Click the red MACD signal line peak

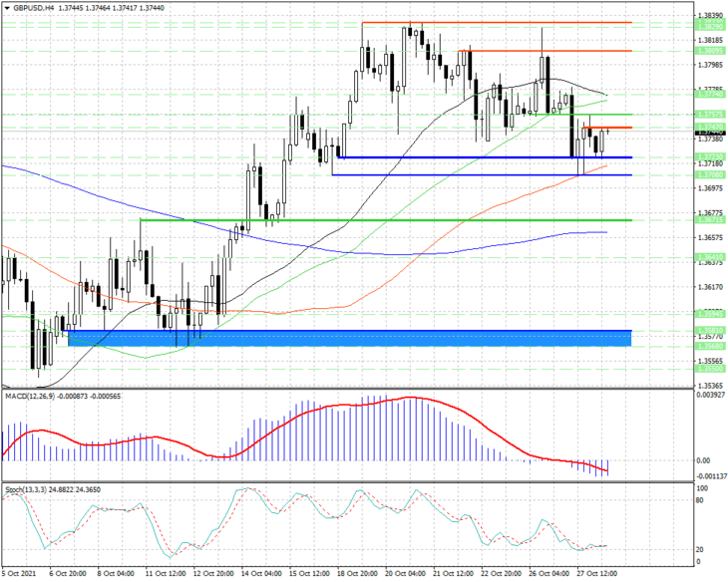[411, 398]
